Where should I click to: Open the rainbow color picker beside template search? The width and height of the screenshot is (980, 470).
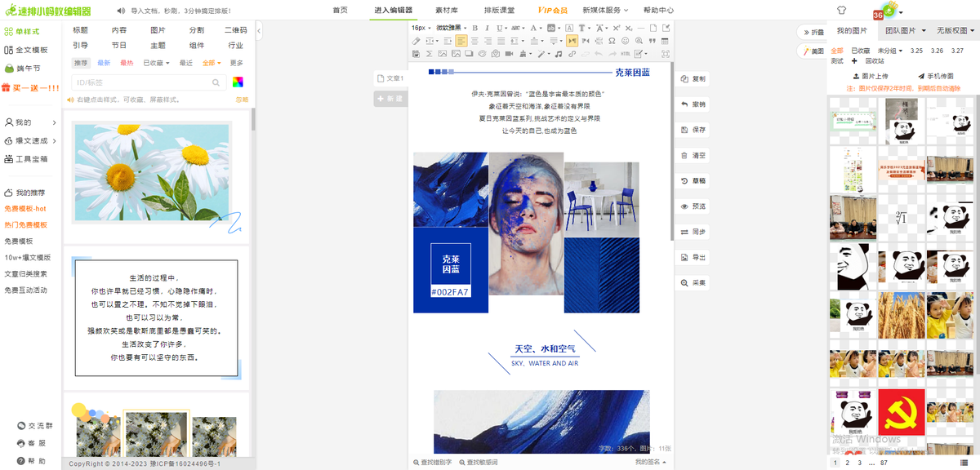[x=238, y=82]
